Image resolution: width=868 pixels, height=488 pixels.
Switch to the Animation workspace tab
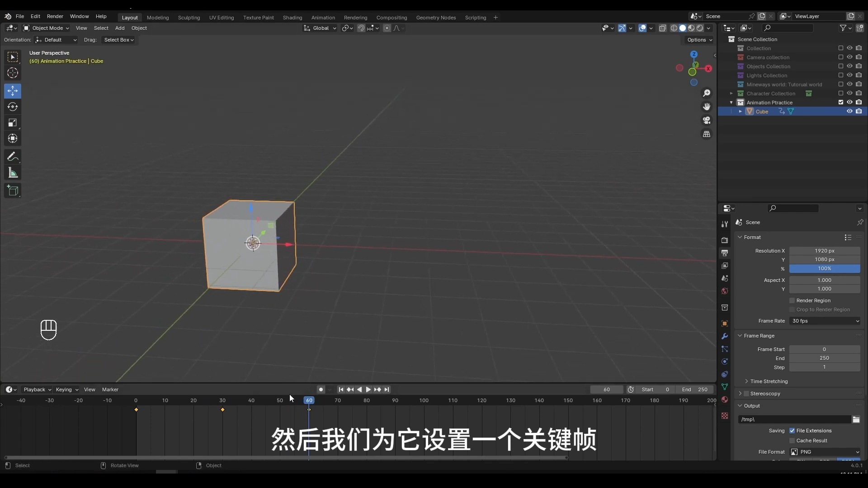[323, 18]
